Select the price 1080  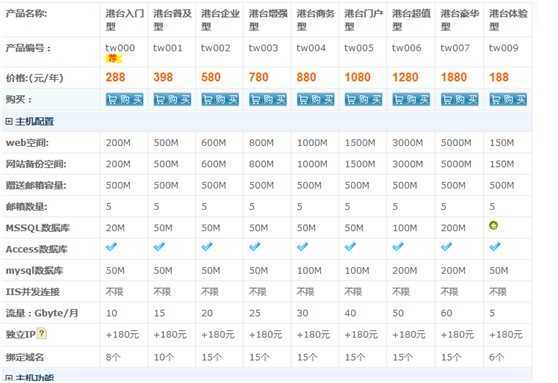point(358,77)
